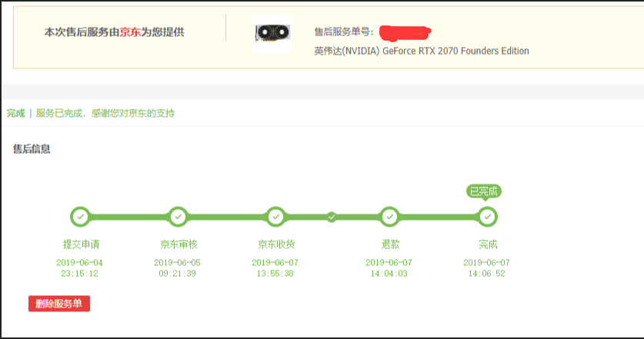
Task: Click the 完成 step checkmark circle
Action: point(487,217)
